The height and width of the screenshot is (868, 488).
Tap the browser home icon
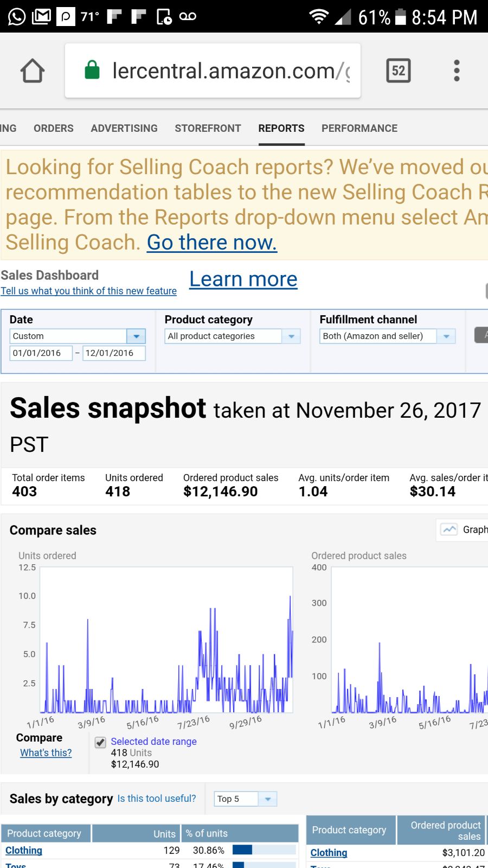coord(33,71)
